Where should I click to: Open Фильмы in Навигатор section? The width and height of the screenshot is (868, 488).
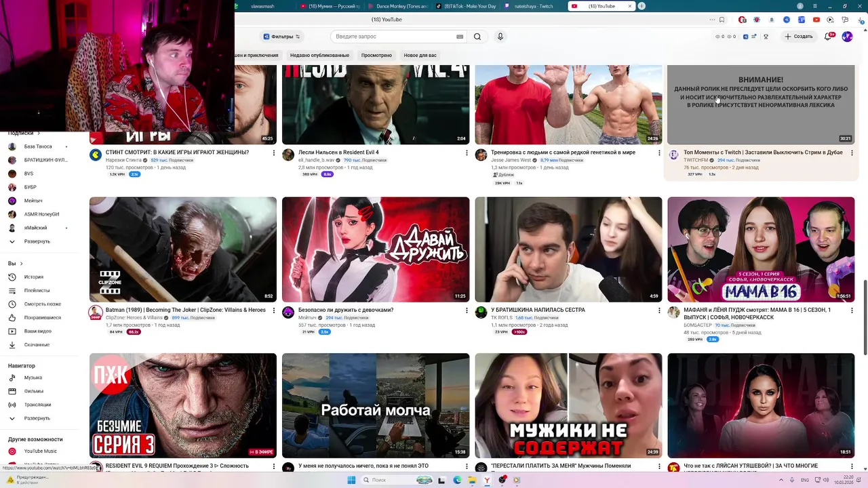pos(33,391)
